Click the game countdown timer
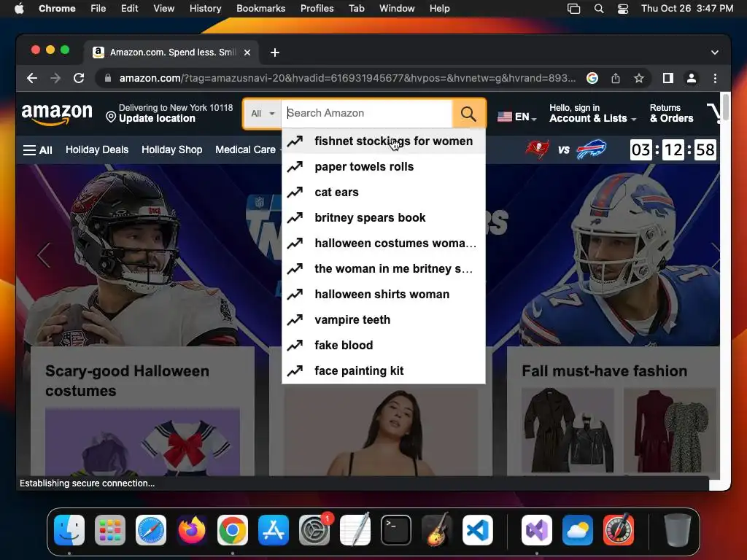The height and width of the screenshot is (560, 747). tap(673, 149)
